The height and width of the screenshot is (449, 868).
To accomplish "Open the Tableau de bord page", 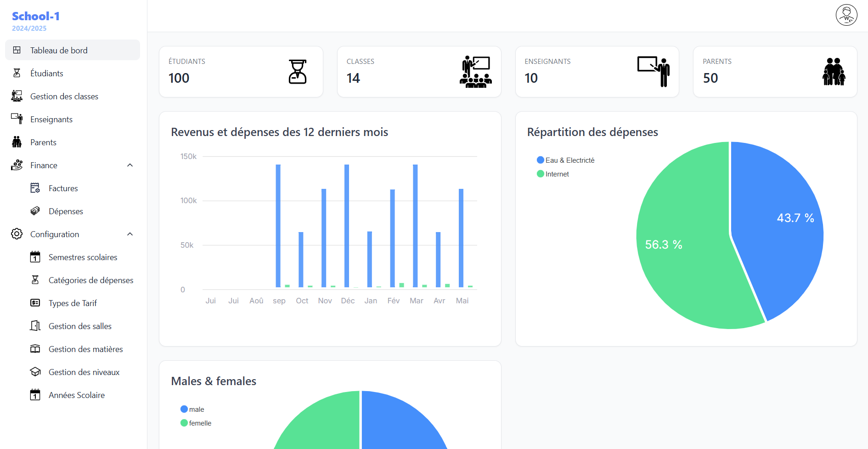I will click(x=73, y=50).
